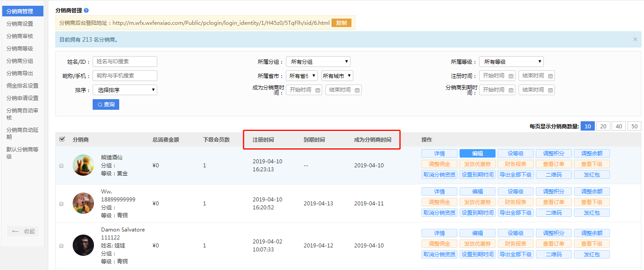
Task: Open the 排序 sort selection dropdown
Action: 125,90
